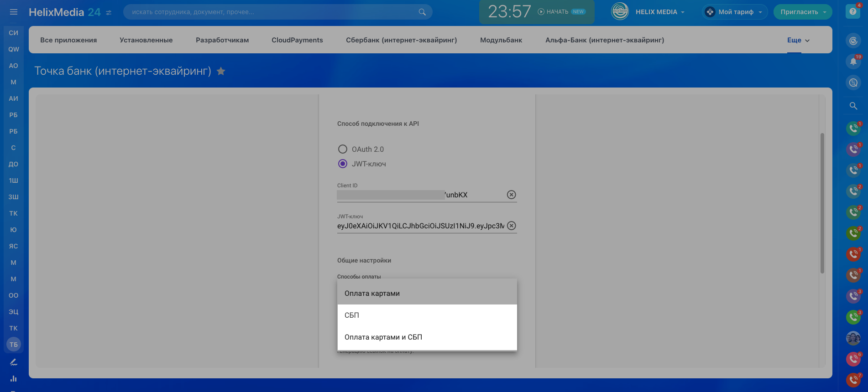Clear the Client ID field
The image size is (868, 392).
511,195
